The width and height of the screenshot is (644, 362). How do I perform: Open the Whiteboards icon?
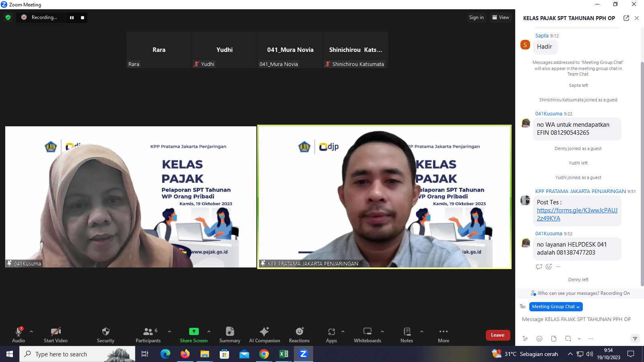pyautogui.click(x=367, y=331)
